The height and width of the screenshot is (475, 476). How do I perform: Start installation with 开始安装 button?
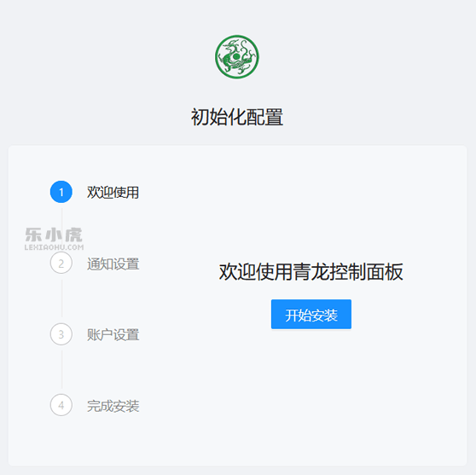click(311, 315)
